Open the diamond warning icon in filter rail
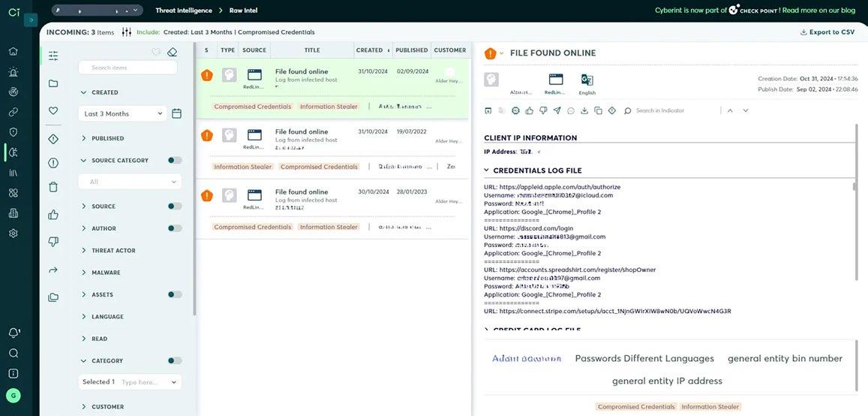This screenshot has height=416, width=868. tap(53, 139)
